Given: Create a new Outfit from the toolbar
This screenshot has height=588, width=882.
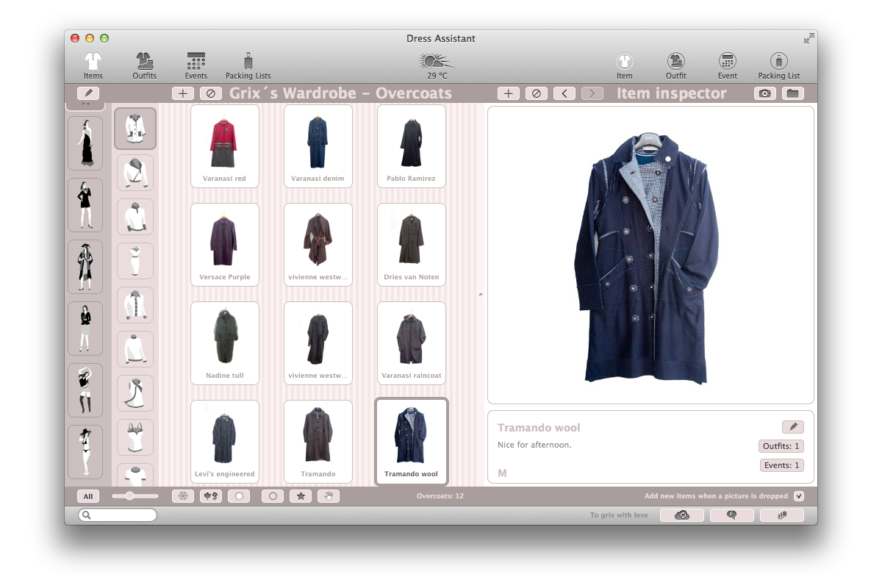Looking at the screenshot, I should click(676, 65).
